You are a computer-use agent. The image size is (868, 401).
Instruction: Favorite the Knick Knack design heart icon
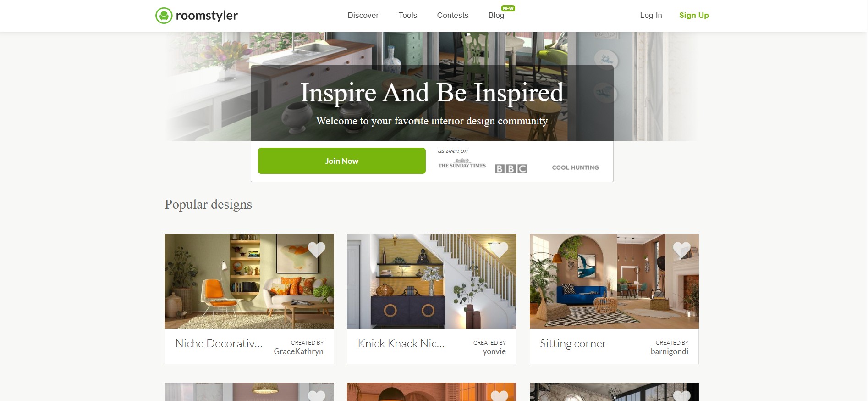coord(499,250)
